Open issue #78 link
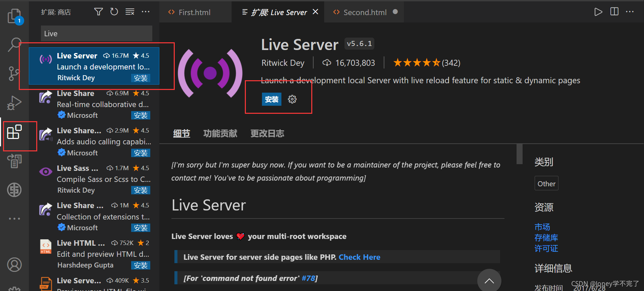Image resolution: width=644 pixels, height=291 pixels. click(308, 278)
